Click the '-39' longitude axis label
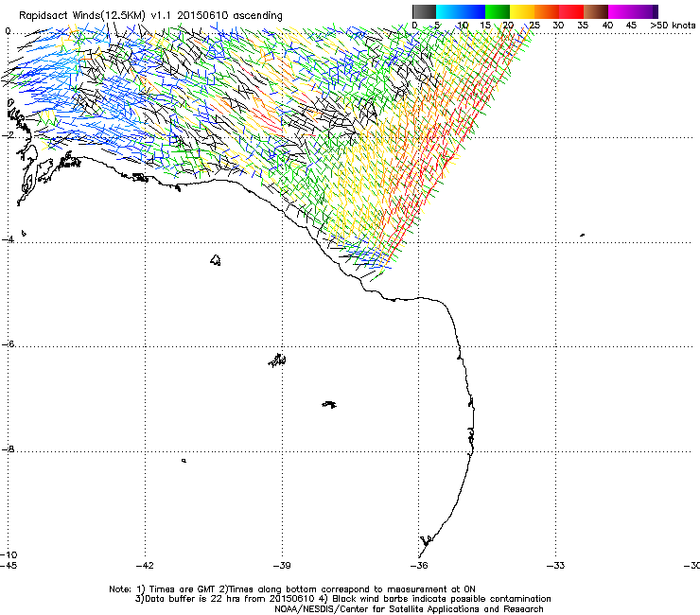The height and width of the screenshot is (615, 700). [x=282, y=565]
